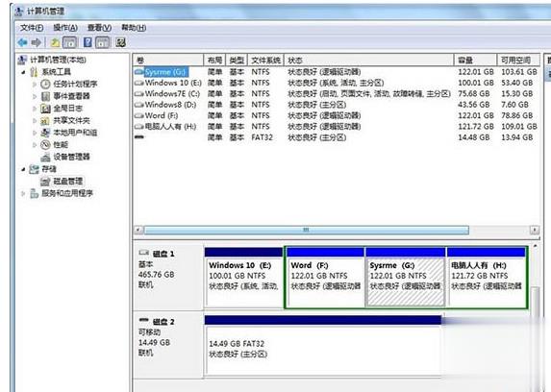Click the Forward arrow toolbar icon
The width and height of the screenshot is (551, 392).
coord(37,42)
